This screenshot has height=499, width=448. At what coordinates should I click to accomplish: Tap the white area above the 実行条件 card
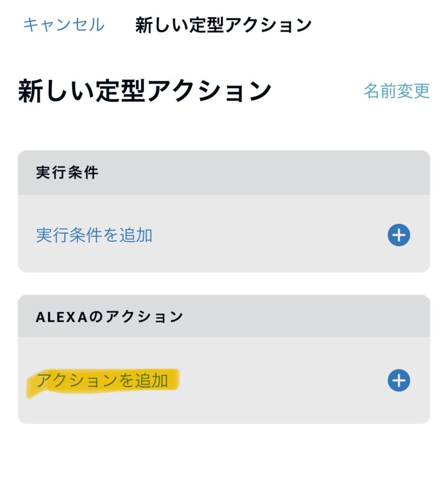224,129
